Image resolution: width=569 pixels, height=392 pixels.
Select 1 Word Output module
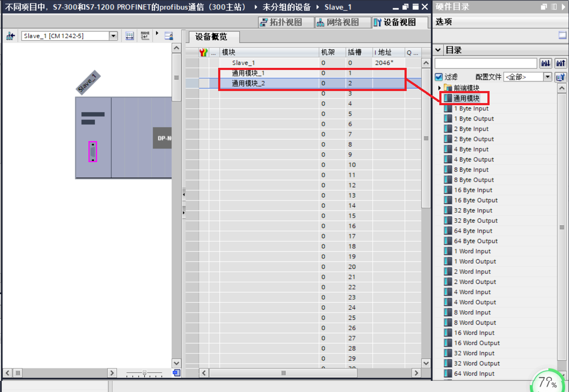click(475, 261)
